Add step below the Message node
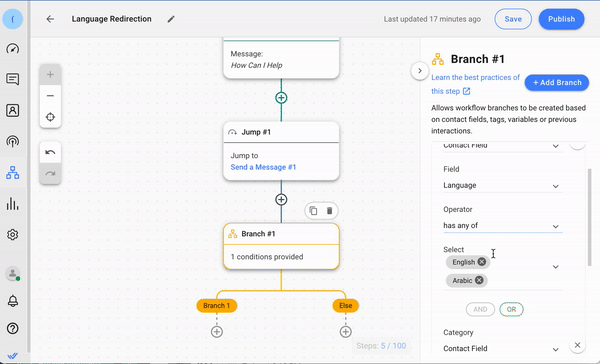 tap(281, 98)
